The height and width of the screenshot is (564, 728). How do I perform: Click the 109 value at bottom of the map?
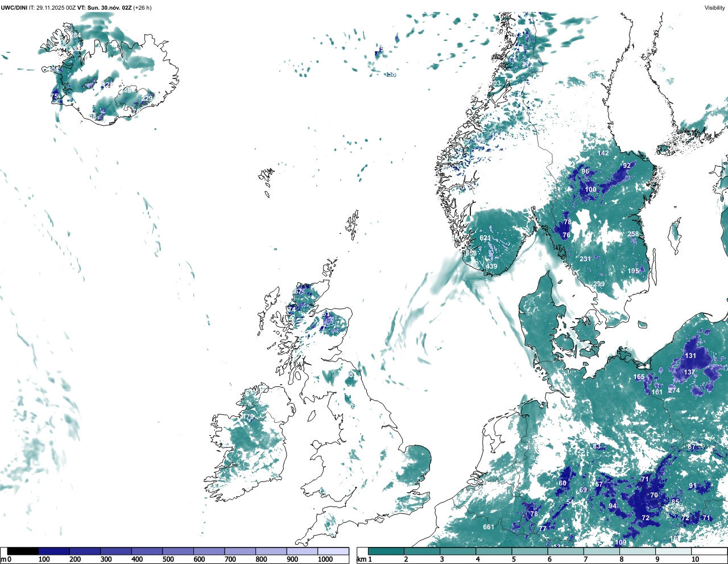coord(620,542)
